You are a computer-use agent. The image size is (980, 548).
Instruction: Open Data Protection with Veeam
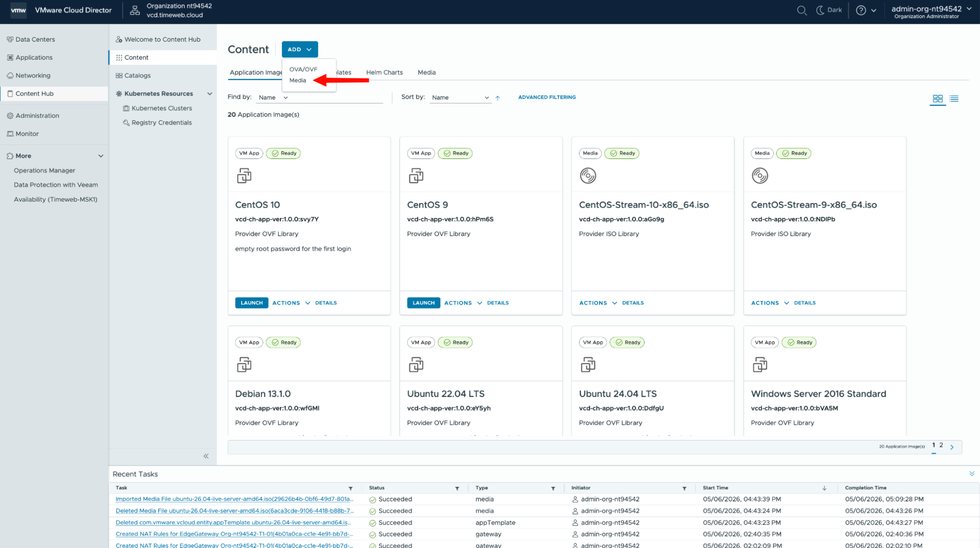tap(56, 185)
